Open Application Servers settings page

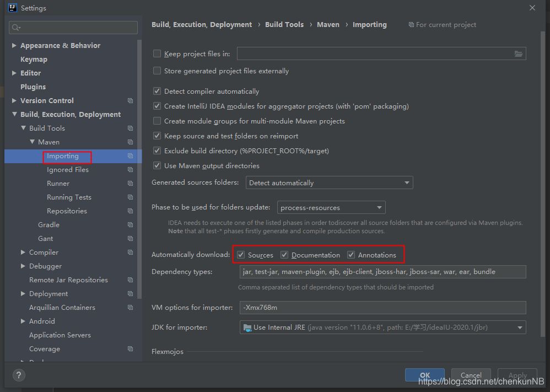click(60, 335)
